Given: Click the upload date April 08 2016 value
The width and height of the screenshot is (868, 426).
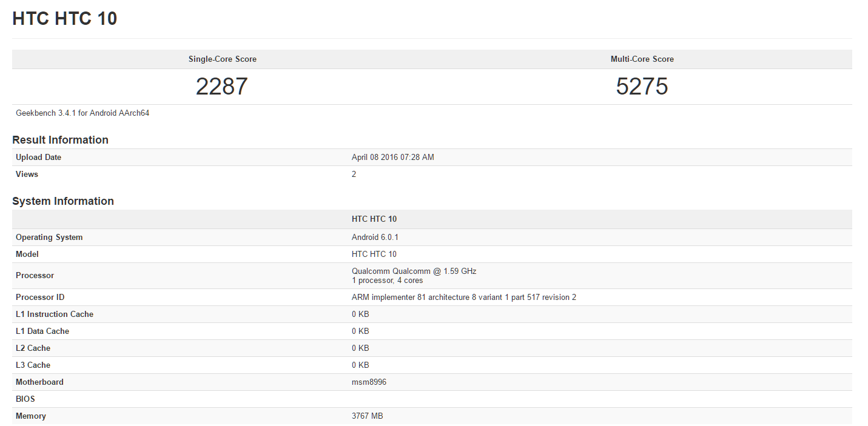Looking at the screenshot, I should click(392, 158).
